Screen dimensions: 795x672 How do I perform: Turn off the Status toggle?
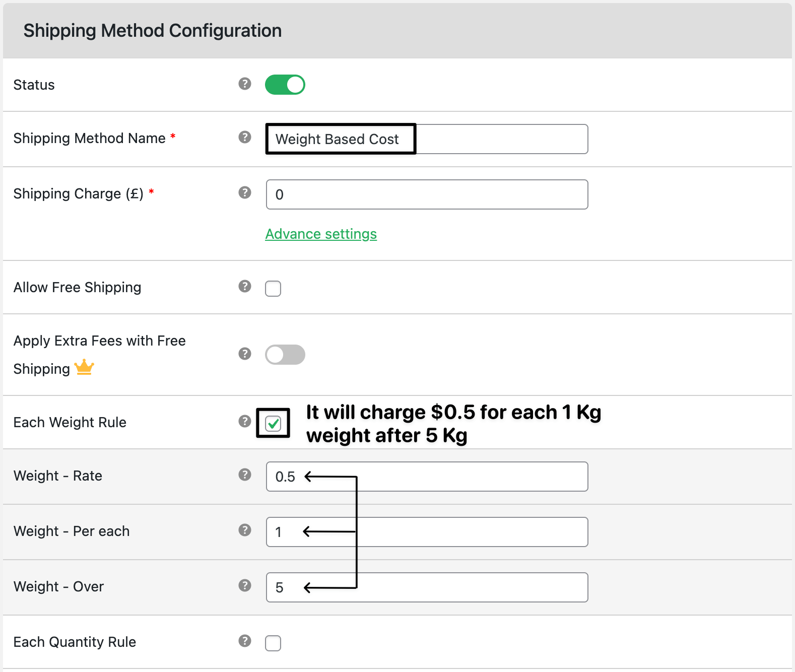tap(285, 85)
